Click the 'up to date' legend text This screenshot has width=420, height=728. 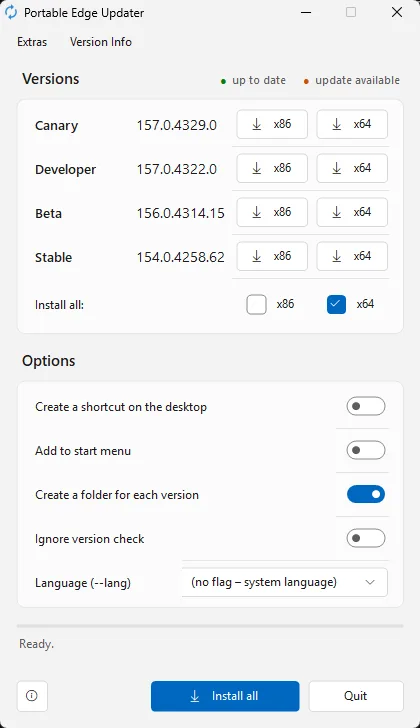point(259,80)
